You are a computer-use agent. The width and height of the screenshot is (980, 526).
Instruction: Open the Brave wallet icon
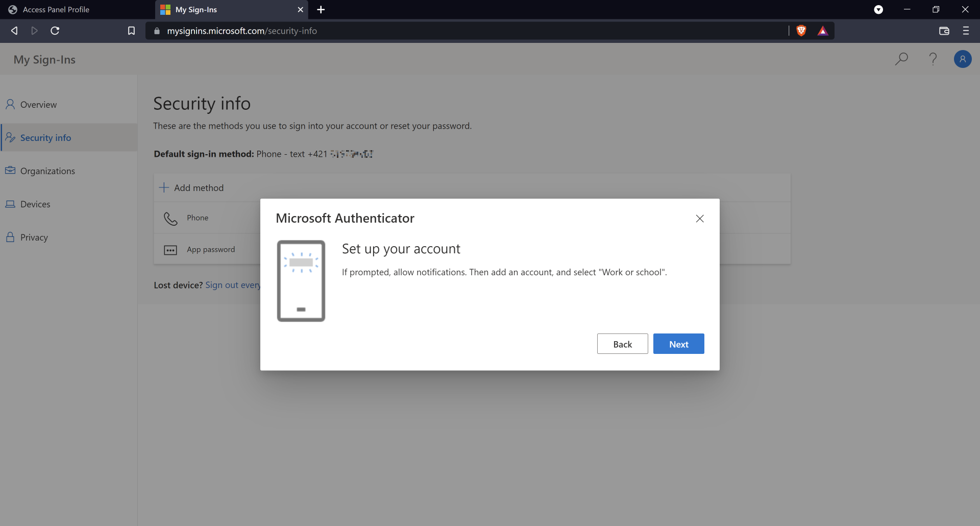pos(944,31)
